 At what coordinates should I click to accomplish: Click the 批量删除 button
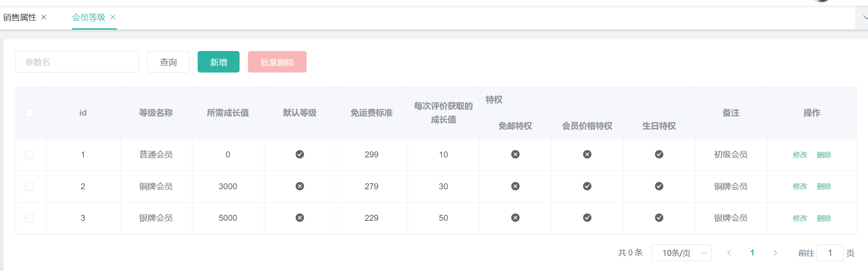(x=277, y=62)
